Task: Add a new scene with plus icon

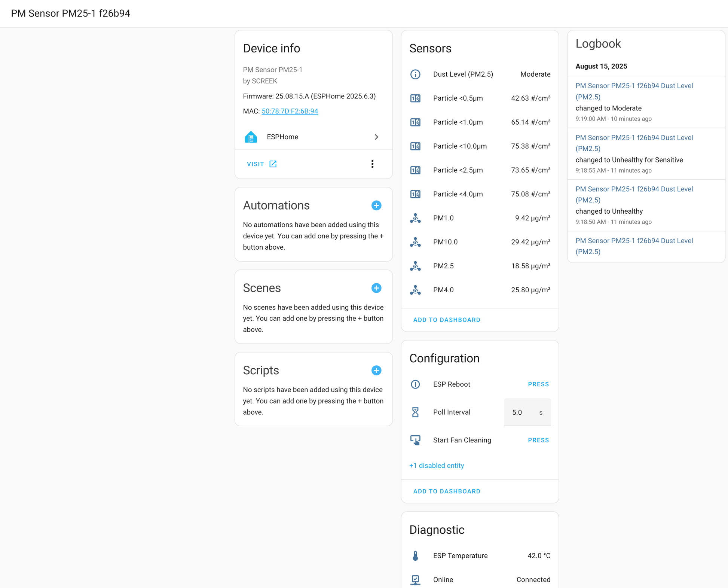Action: pos(376,288)
